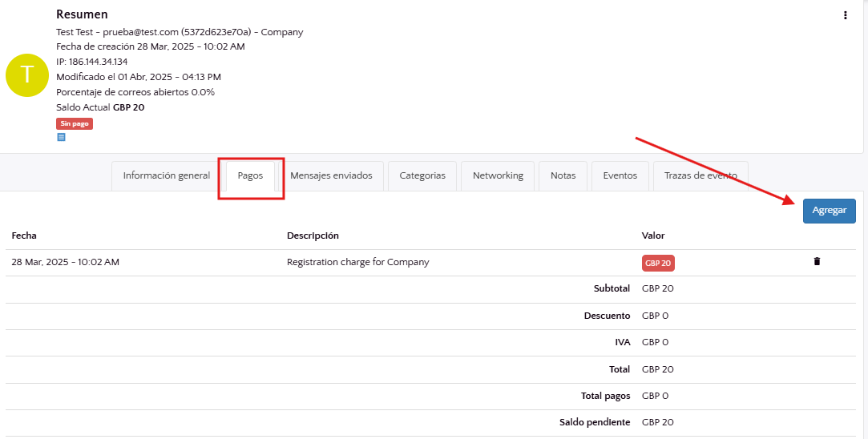This screenshot has width=868, height=439.
Task: Click the red Sin pago badge
Action: tap(75, 124)
